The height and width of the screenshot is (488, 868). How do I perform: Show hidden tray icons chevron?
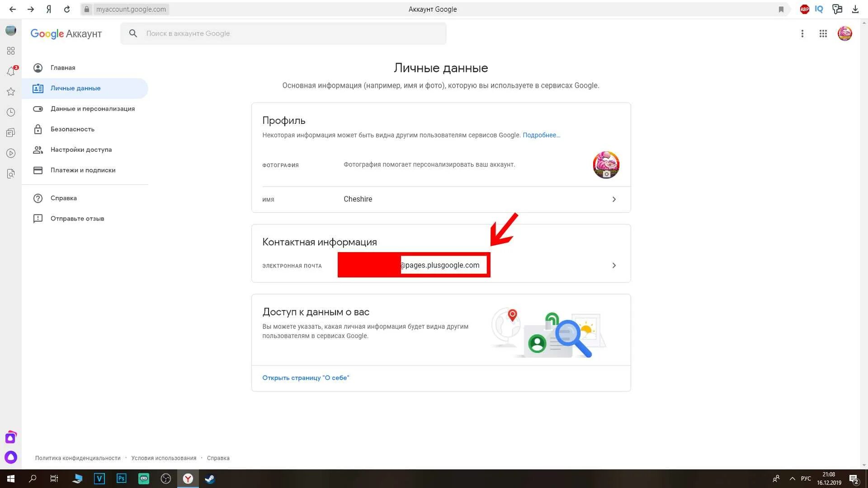coord(792,479)
